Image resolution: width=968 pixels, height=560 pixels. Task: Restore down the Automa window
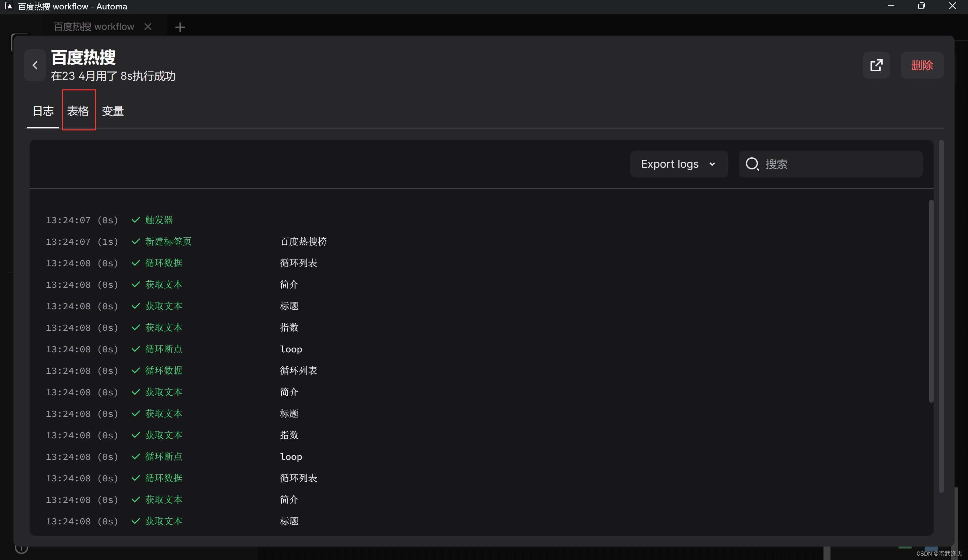tap(921, 6)
